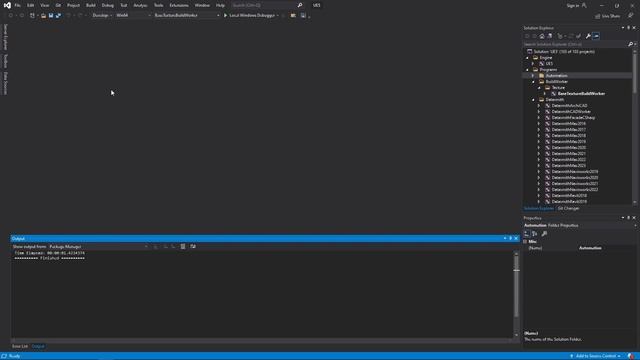Click the Sign in link
The image size is (640, 360).
[x=573, y=5]
